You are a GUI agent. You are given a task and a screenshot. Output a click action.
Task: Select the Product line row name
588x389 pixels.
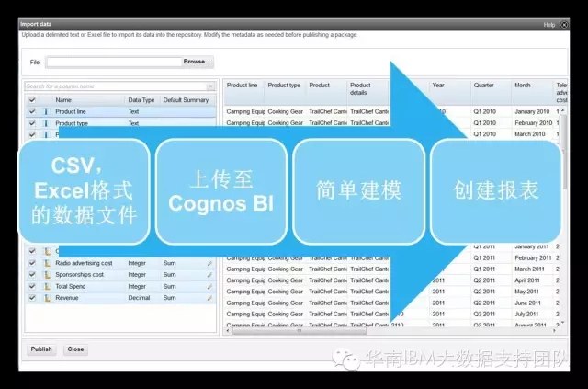[71, 111]
